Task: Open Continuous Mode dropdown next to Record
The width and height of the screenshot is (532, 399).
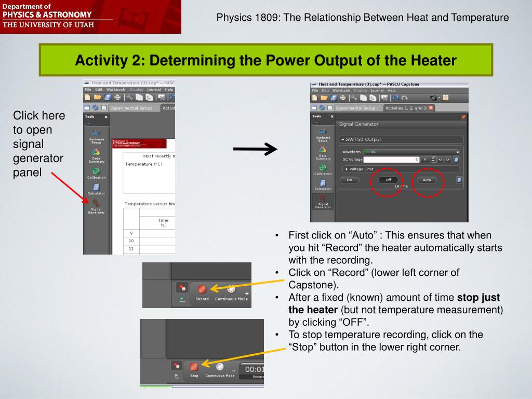Action: [247, 294]
